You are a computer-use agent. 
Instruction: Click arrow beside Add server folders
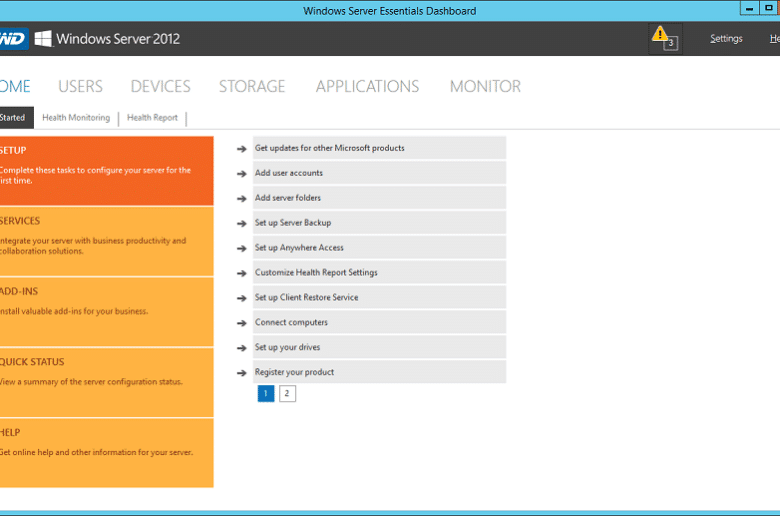click(242, 199)
